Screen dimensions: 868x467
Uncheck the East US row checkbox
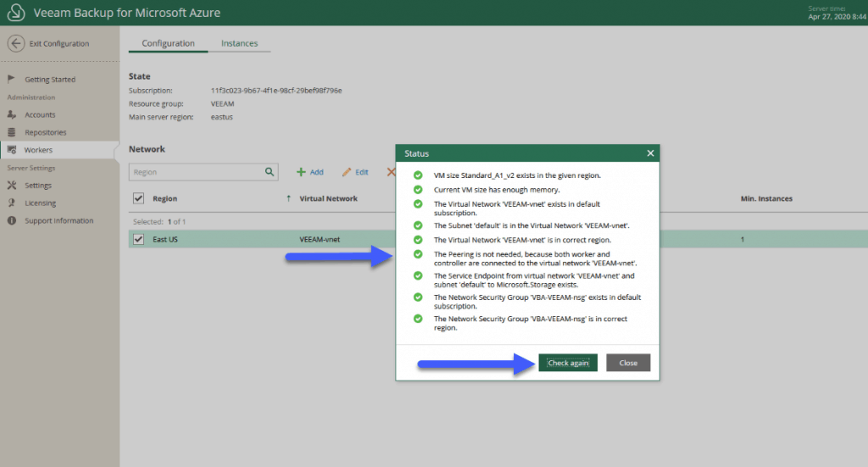[x=138, y=239]
